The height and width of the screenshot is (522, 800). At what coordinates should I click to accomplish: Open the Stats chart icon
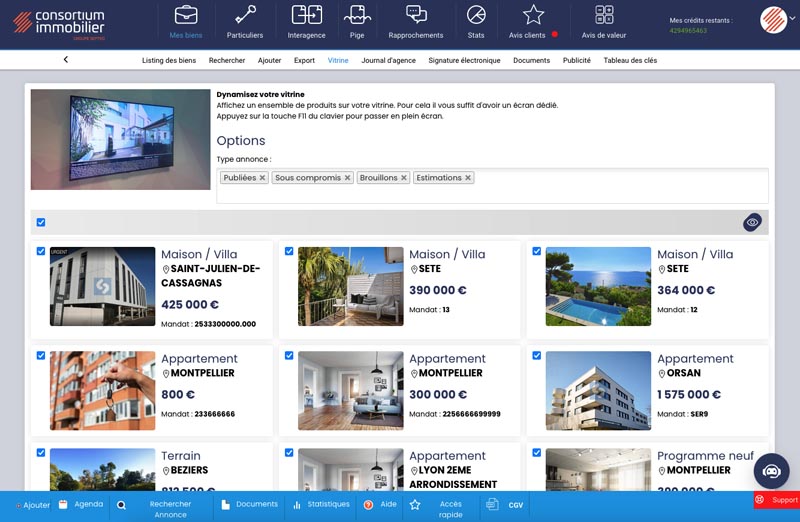coord(476,15)
